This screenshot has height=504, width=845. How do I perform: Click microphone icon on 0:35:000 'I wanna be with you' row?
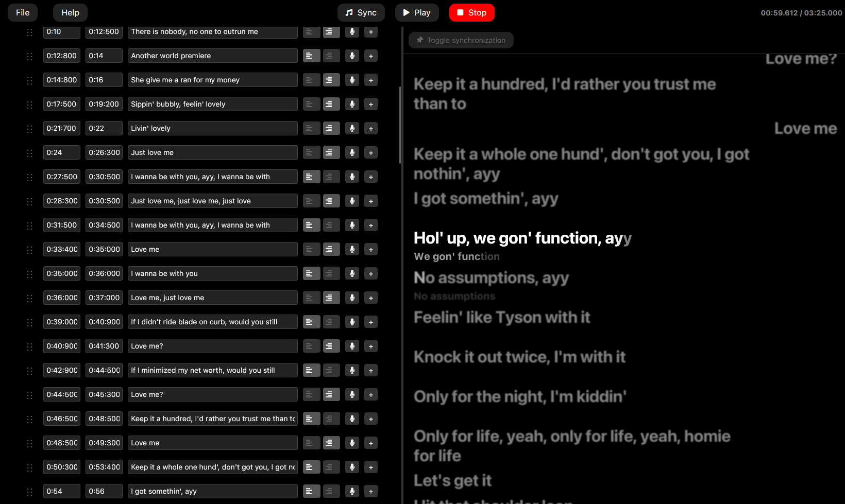352,273
